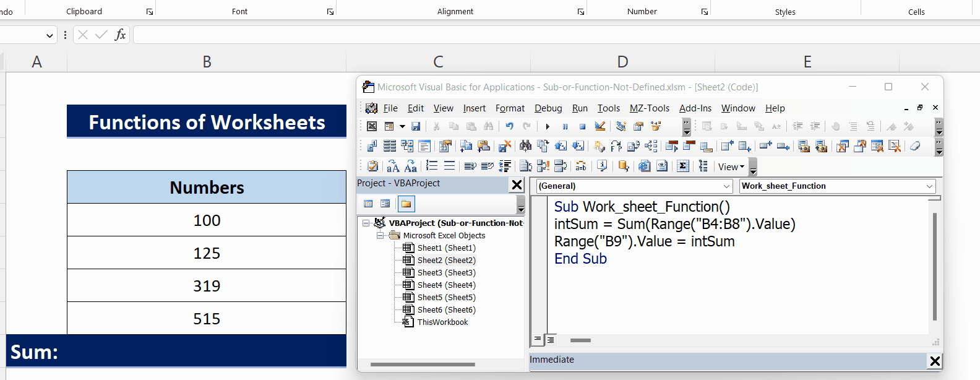Expand Alignment group dialog launcher
Image resolution: width=980 pixels, height=380 pixels.
(x=581, y=12)
